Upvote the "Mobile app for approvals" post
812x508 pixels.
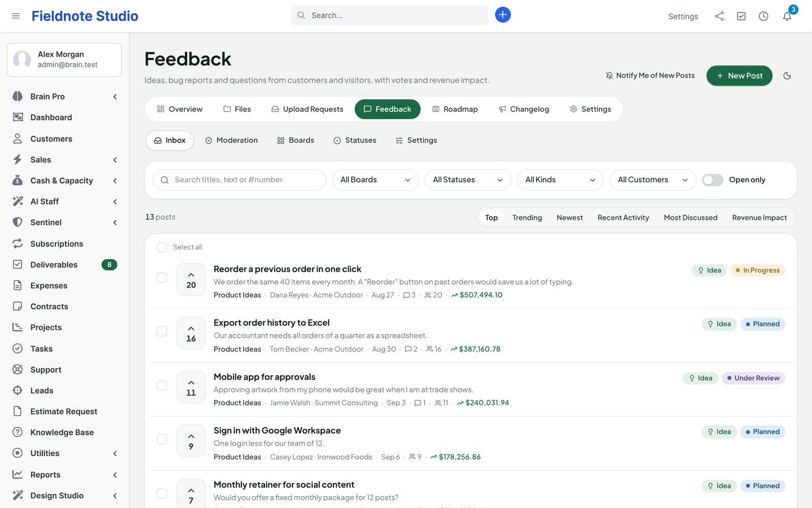(191, 387)
